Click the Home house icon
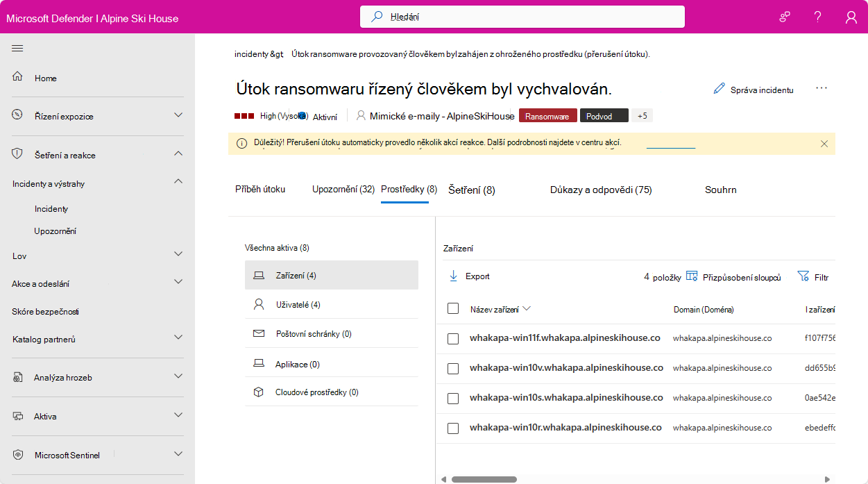Viewport: 868px width, 484px height. click(x=18, y=77)
